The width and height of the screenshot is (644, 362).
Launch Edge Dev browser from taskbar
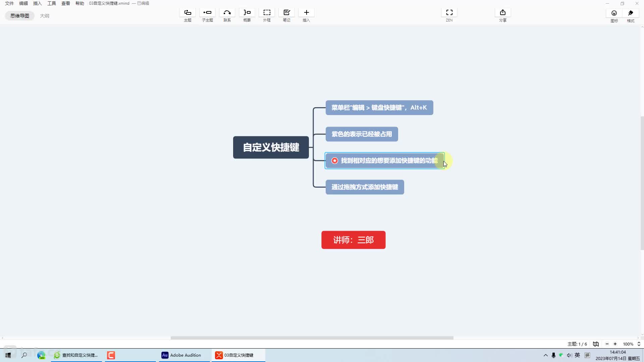pyautogui.click(x=41, y=355)
